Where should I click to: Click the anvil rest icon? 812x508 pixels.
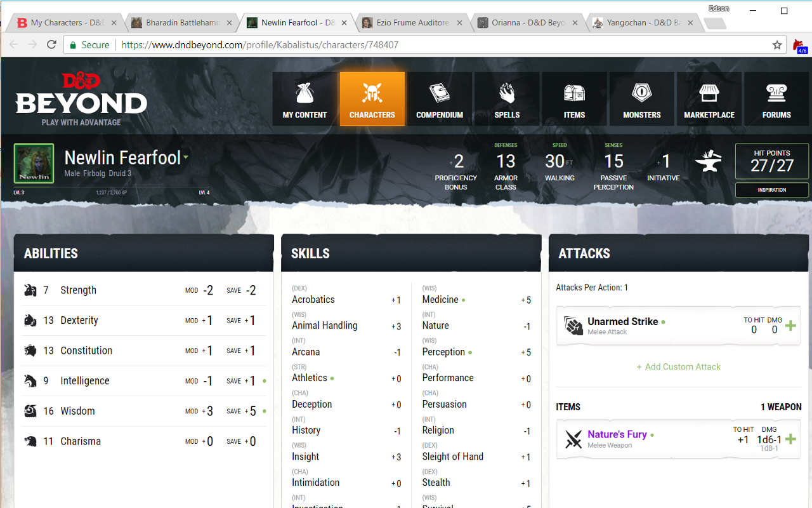(709, 161)
